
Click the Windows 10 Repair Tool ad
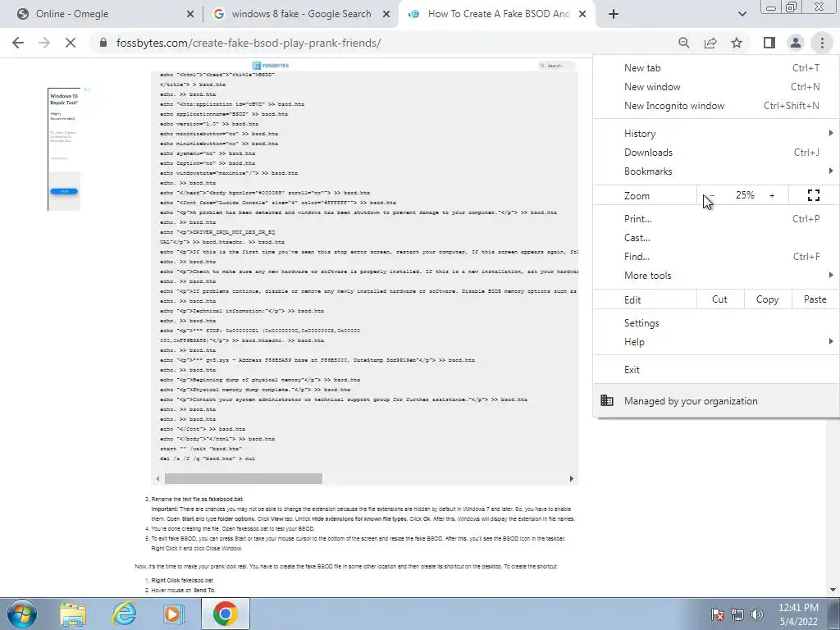pos(64,149)
